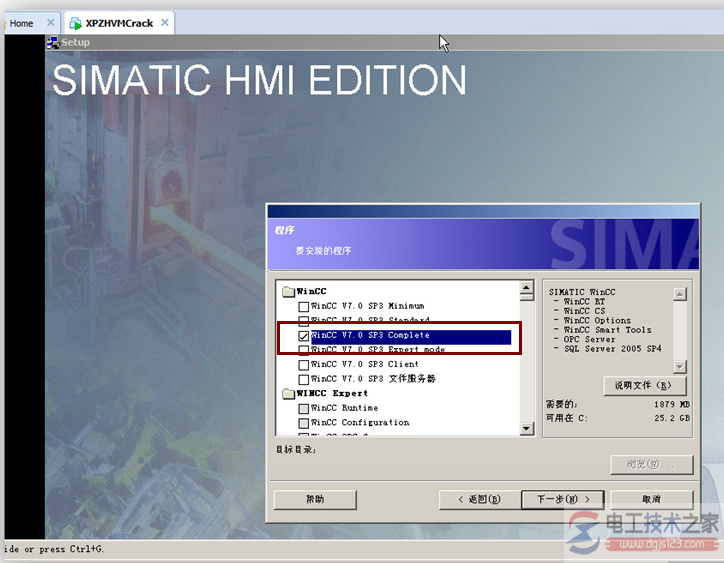Select the WinCC tree group label

pyautogui.click(x=311, y=291)
